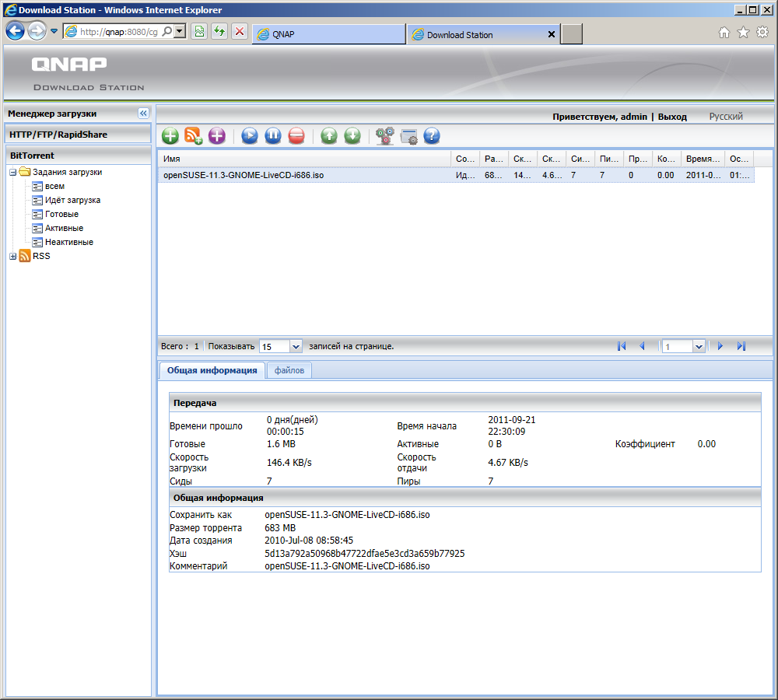Open window settings gear icon in toolbar
Screen dimensions: 778x700
coord(409,137)
